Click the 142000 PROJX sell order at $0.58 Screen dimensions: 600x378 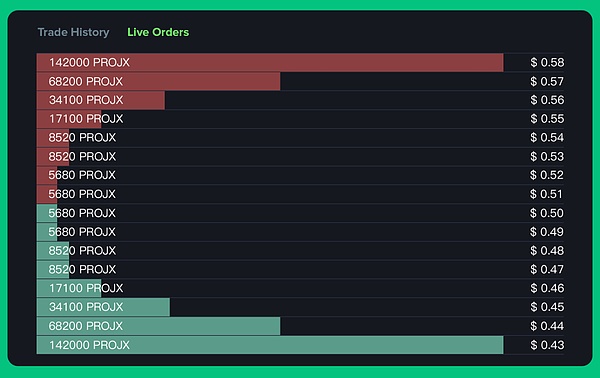(x=300, y=62)
